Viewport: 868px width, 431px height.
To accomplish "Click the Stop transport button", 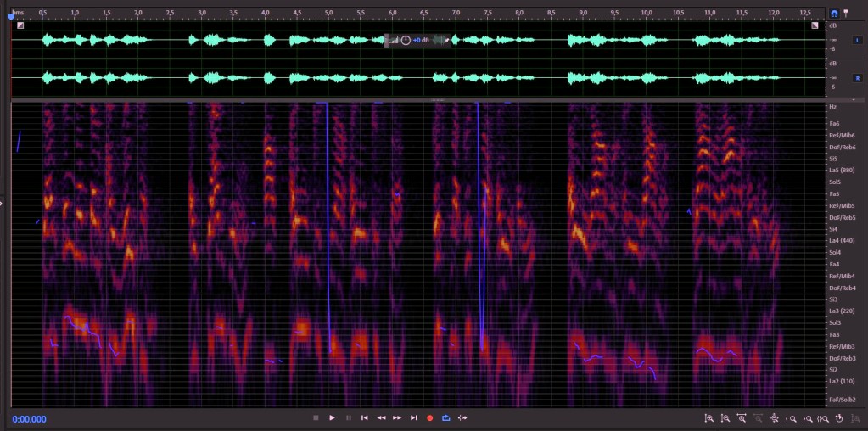I will [316, 417].
